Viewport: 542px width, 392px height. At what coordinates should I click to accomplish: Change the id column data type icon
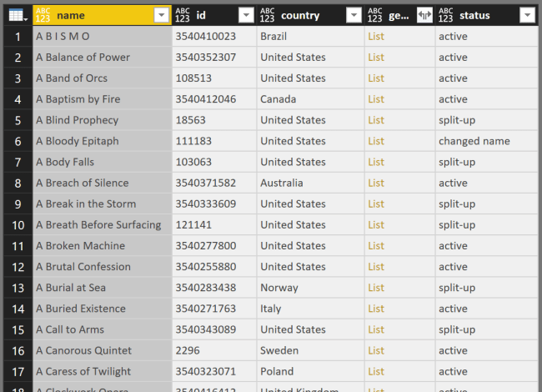(x=183, y=15)
